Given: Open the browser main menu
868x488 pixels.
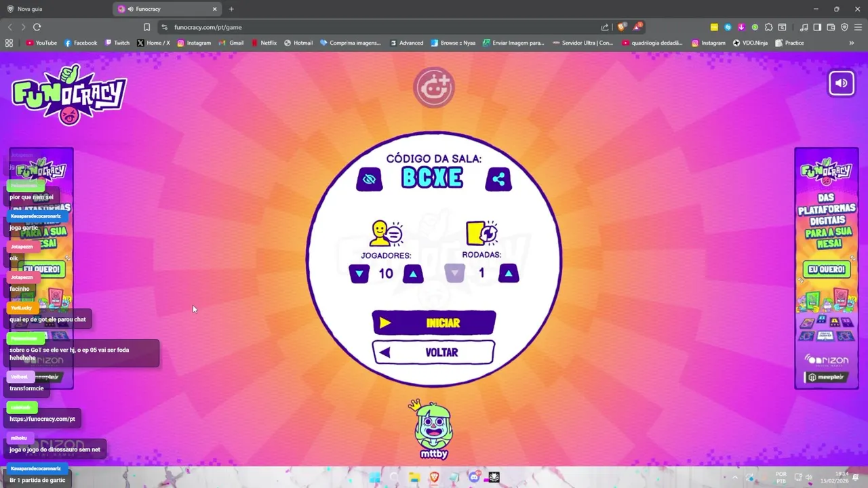Looking at the screenshot, I should [858, 27].
